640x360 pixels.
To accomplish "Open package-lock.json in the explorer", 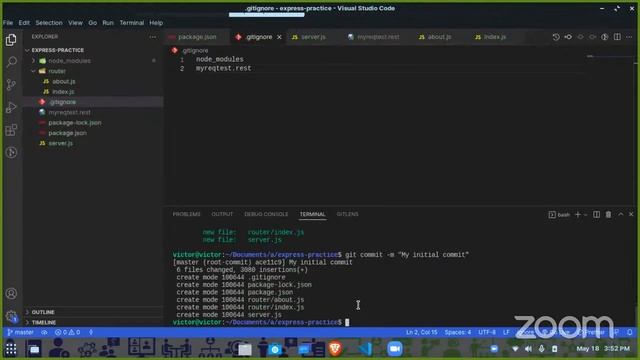I will (75, 122).
